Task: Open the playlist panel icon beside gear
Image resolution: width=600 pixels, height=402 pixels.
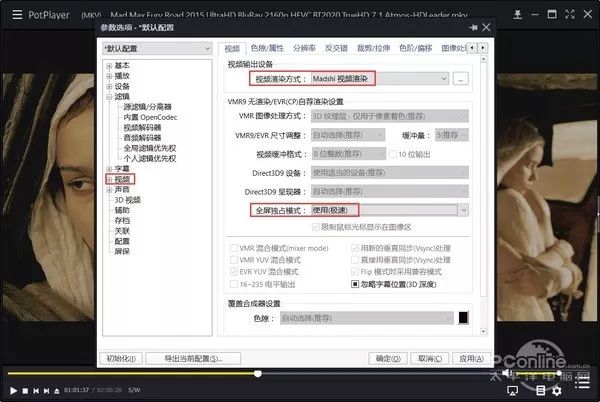Action: click(540, 391)
